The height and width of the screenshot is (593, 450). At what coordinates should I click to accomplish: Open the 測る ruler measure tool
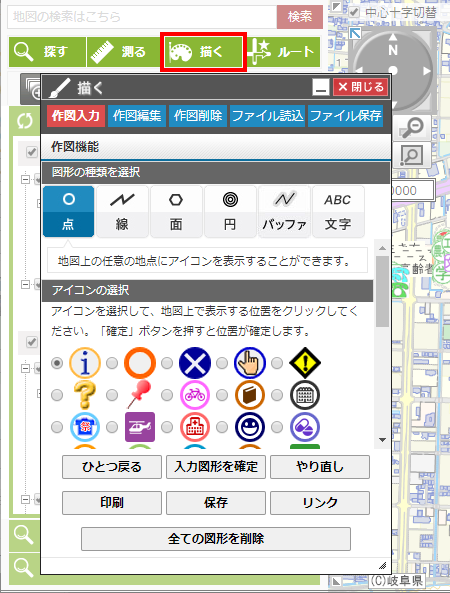pos(124,51)
